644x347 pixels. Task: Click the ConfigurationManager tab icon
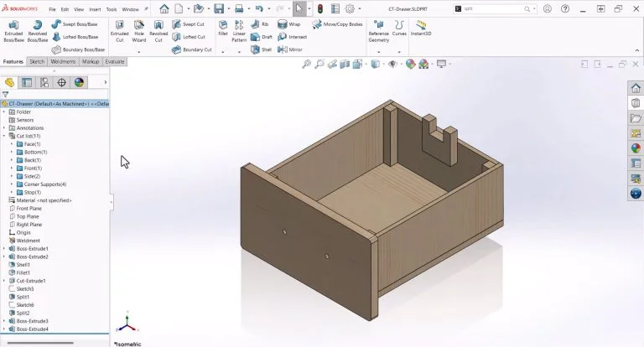coord(44,82)
